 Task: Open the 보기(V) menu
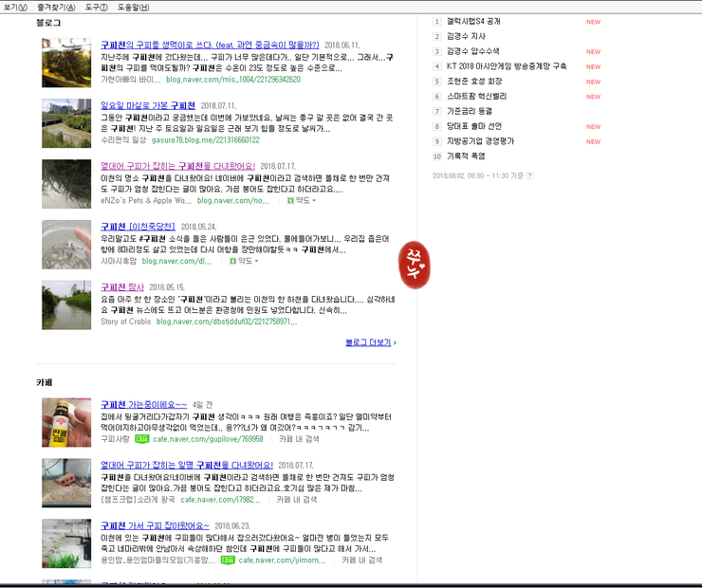point(15,8)
